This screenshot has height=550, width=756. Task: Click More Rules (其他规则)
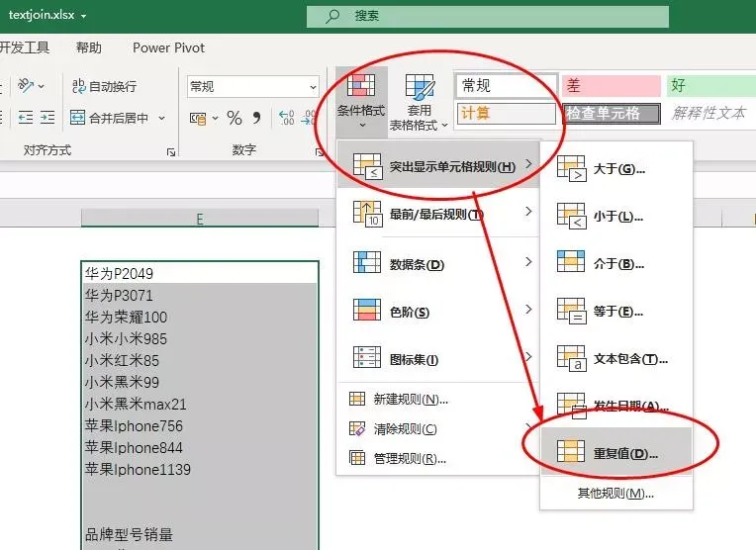tap(615, 493)
